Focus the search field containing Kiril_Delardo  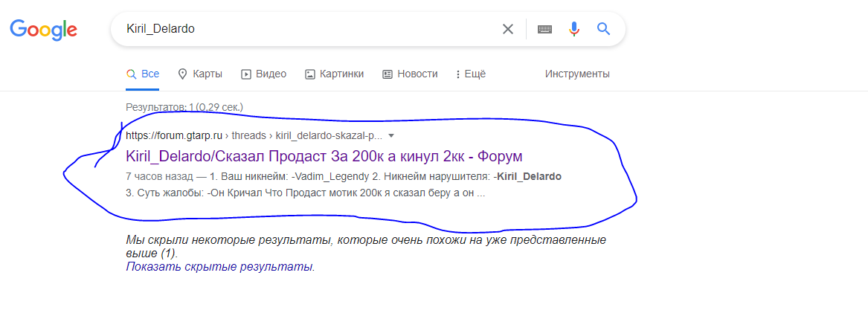click(x=310, y=29)
